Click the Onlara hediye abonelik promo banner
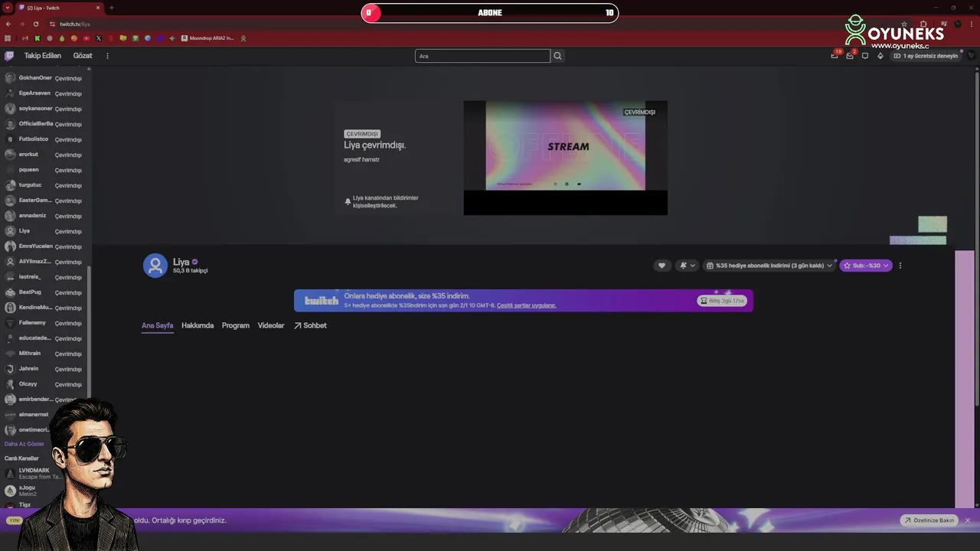Image resolution: width=980 pixels, height=551 pixels. point(524,301)
